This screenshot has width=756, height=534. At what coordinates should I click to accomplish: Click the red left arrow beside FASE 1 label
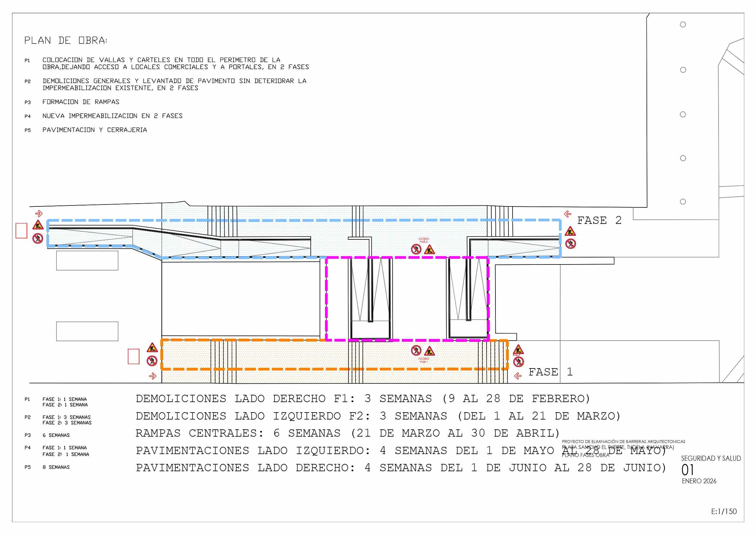[x=518, y=376]
